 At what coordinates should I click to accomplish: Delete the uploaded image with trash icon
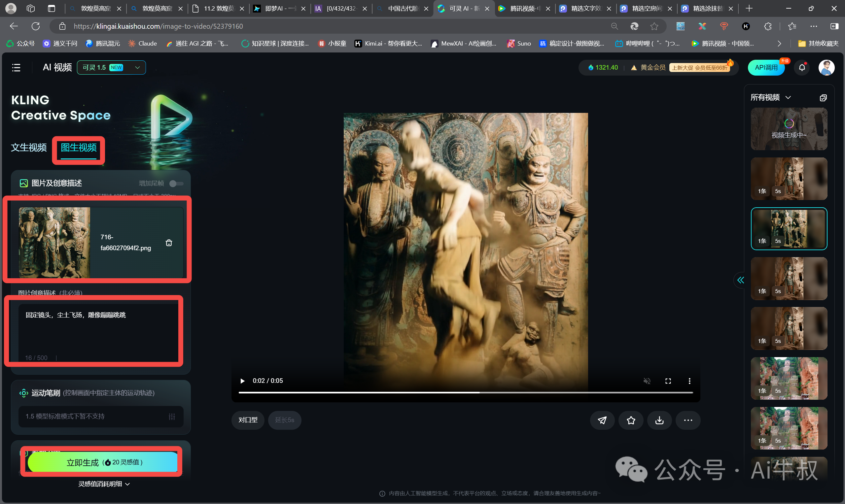point(168,243)
